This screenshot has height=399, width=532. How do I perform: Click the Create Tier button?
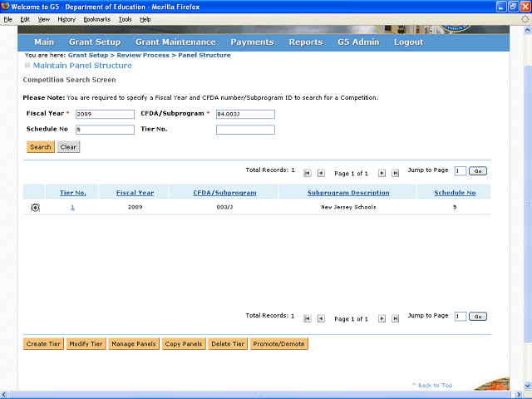43,343
